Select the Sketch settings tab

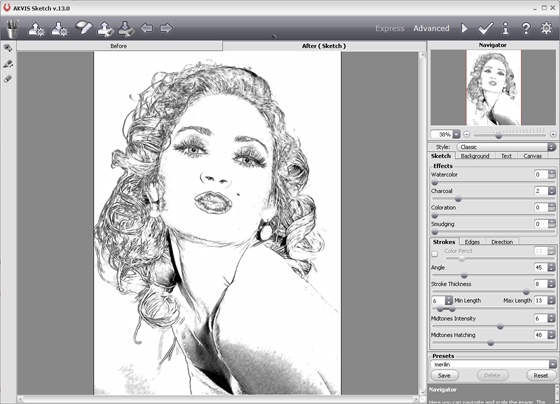tap(441, 156)
